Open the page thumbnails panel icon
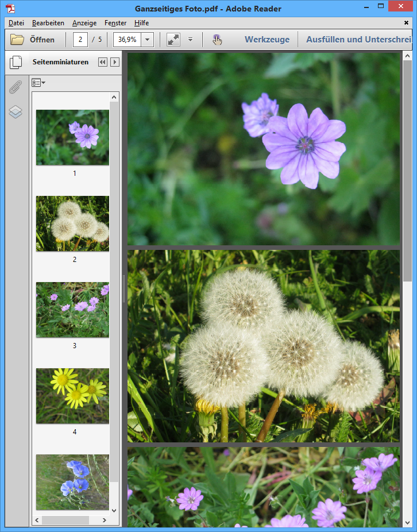 (x=16, y=62)
